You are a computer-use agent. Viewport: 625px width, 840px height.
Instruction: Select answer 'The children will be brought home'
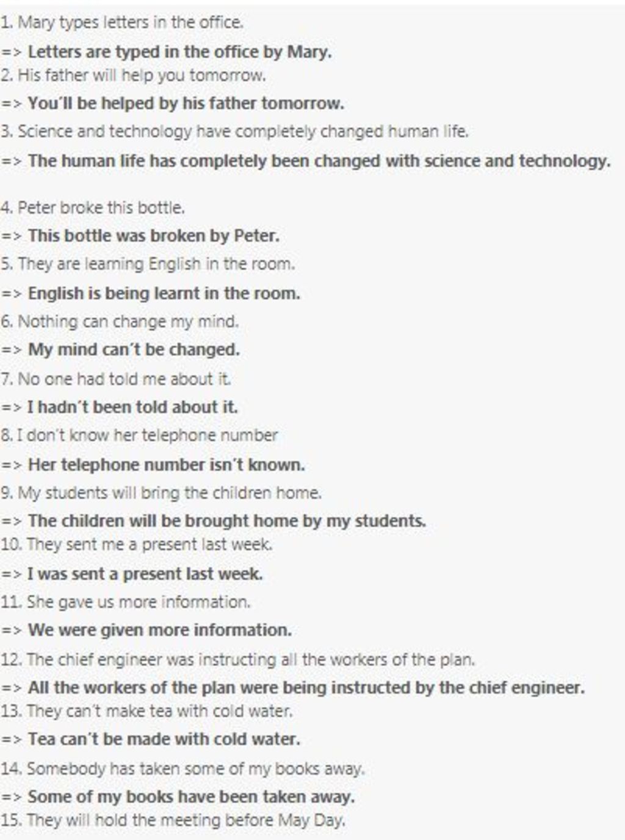pyautogui.click(x=227, y=521)
